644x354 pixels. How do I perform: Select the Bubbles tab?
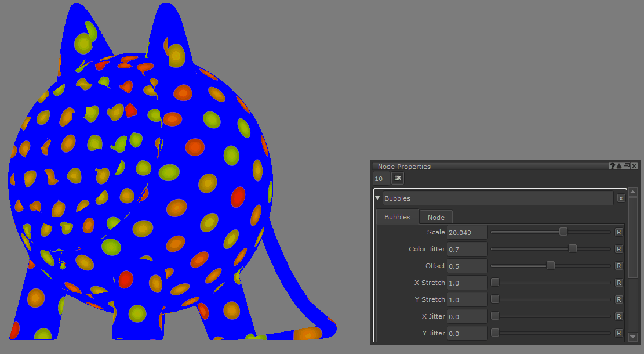pyautogui.click(x=397, y=217)
